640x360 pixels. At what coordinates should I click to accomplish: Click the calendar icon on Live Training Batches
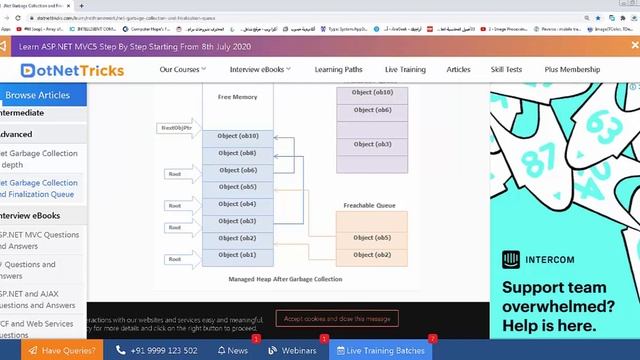point(340,350)
